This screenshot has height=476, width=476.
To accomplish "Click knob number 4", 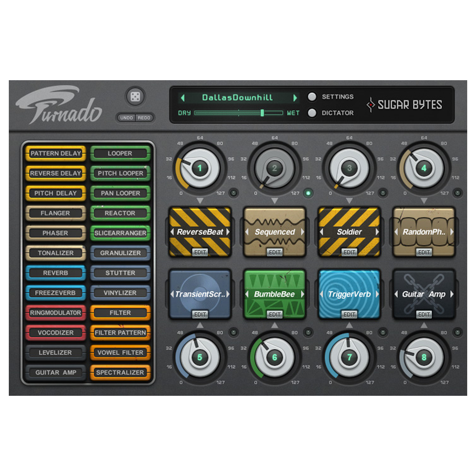I will click(x=423, y=168).
